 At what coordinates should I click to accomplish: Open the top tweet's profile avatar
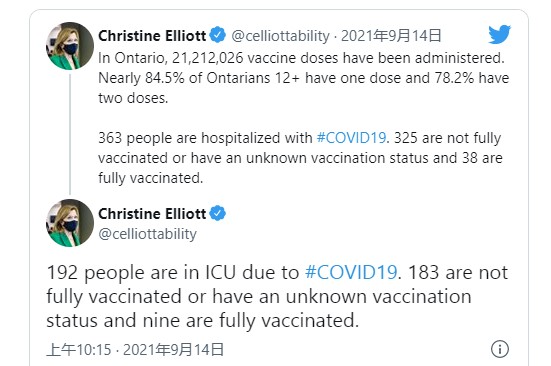[70, 46]
